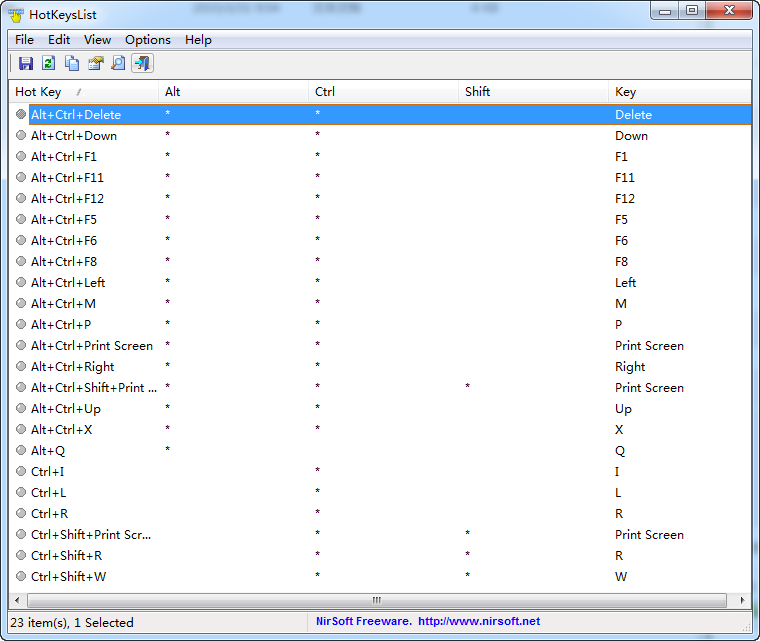
Task: Sort by the Hot Key column header
Action: pos(38,92)
